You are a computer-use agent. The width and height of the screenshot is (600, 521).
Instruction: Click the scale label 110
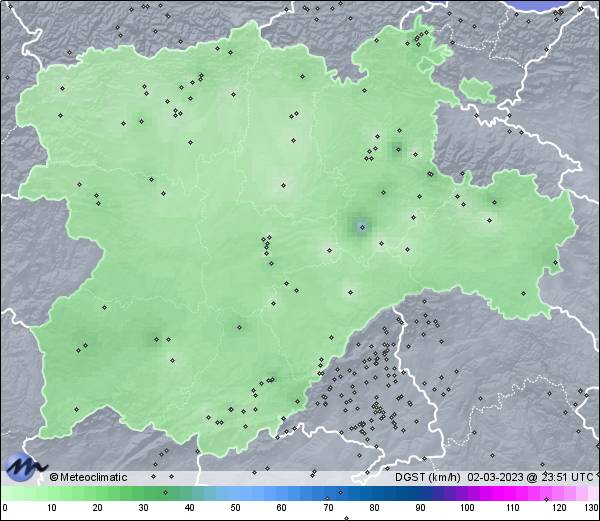[513, 508]
